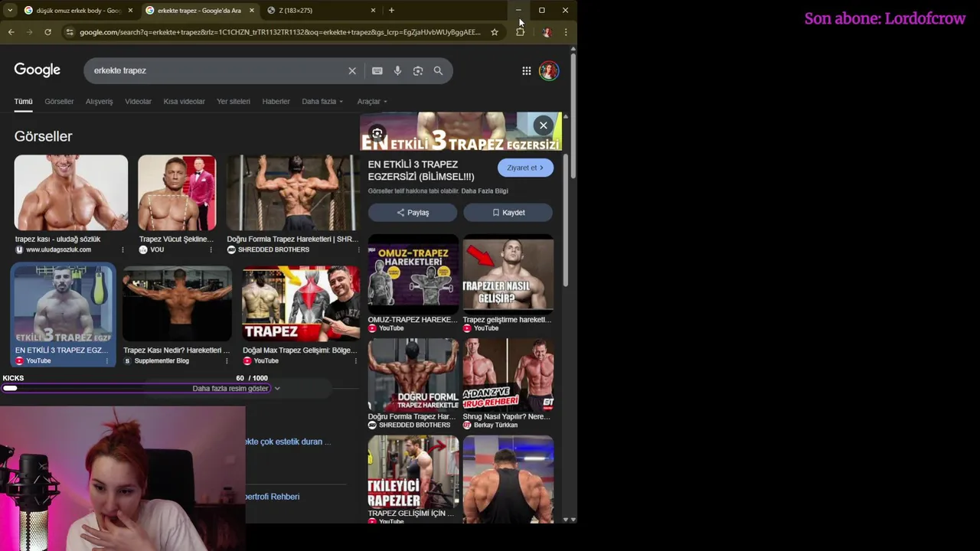Open 'TRAPEZ GELİŞİMİ İÇİN' related image
This screenshot has height=551, width=980.
coord(413,471)
